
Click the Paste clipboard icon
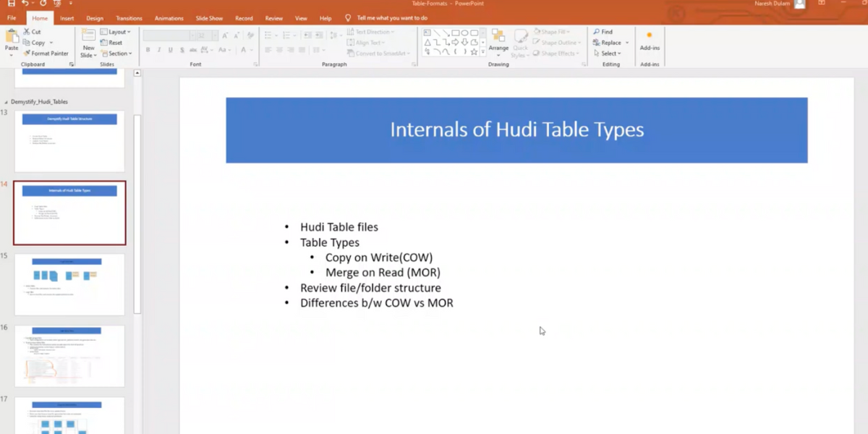[x=12, y=38]
